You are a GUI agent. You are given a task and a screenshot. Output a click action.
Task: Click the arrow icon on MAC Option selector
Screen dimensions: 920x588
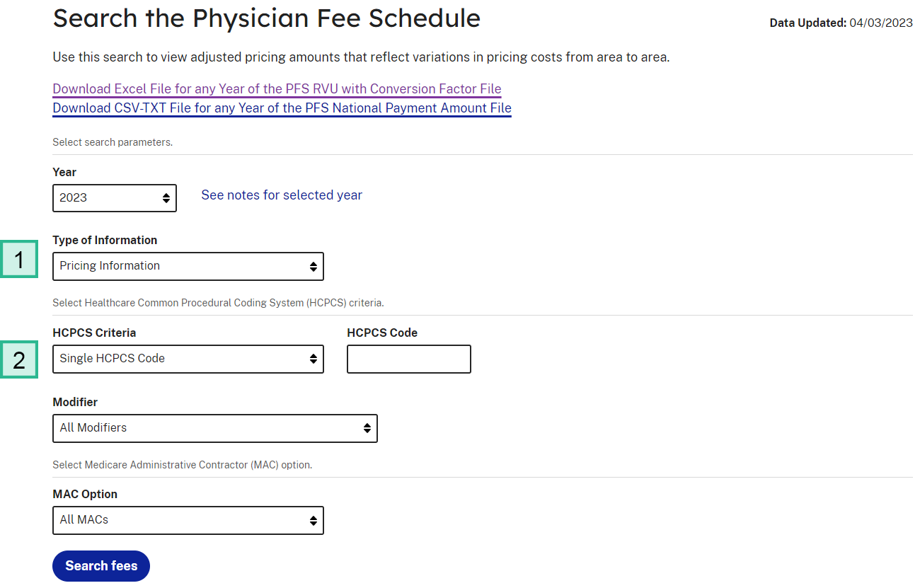314,520
